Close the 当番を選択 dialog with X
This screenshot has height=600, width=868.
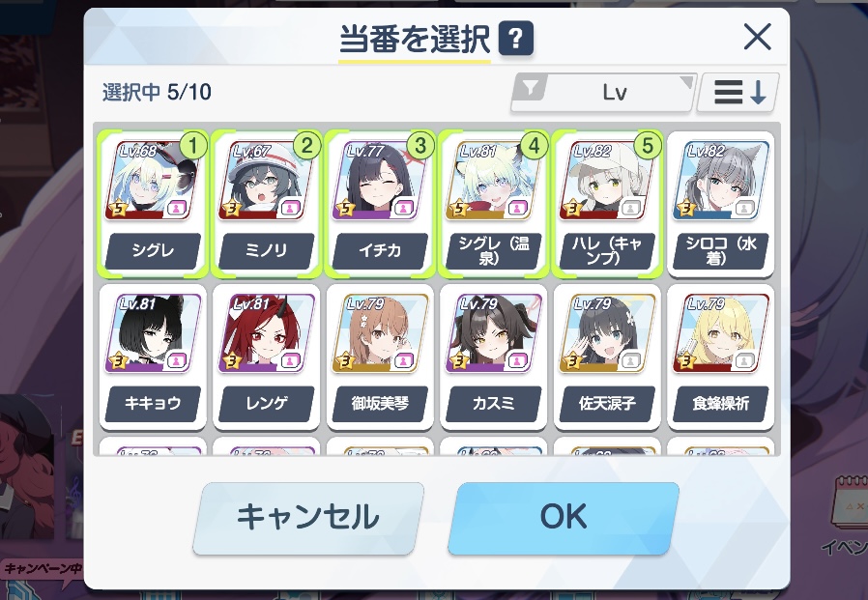pyautogui.click(x=757, y=37)
